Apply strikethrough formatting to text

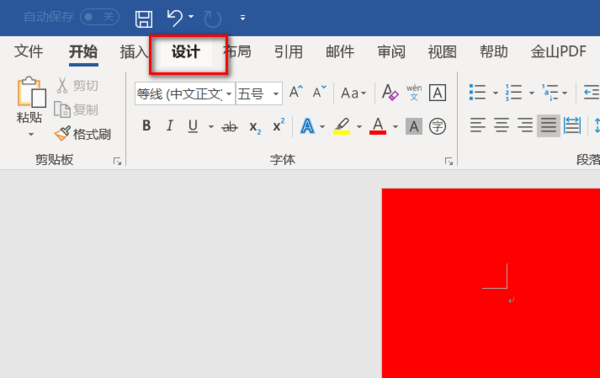(x=230, y=126)
